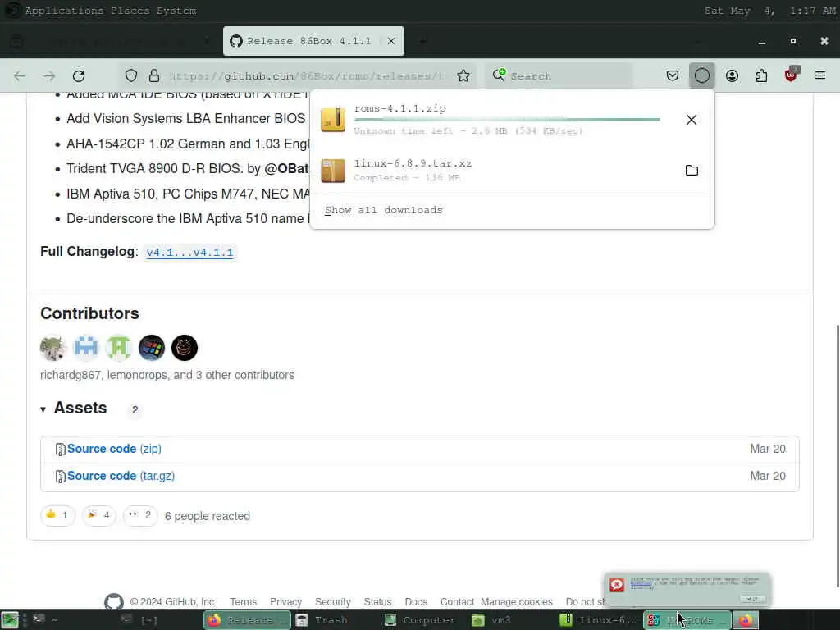Bookmark this page with the star

pyautogui.click(x=463, y=75)
